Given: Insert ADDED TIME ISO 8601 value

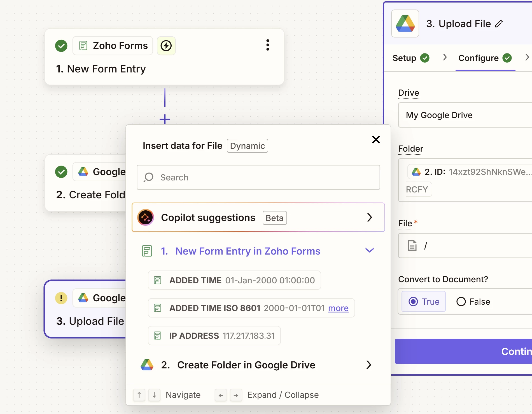Looking at the screenshot, I should pos(251,308).
